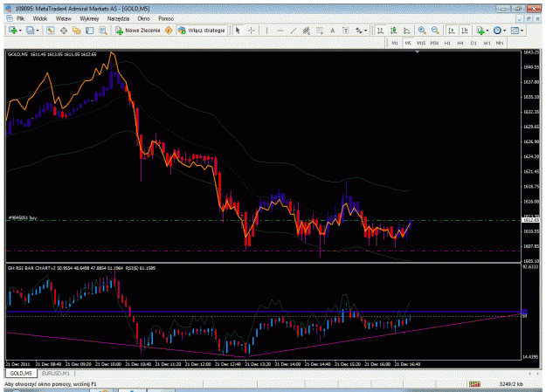Click the Włącz strategie button

point(202,31)
